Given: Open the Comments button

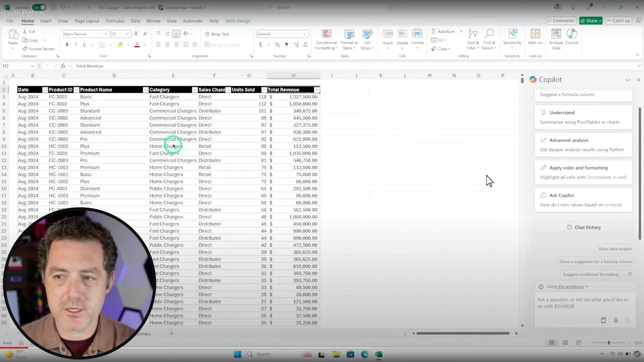Looking at the screenshot, I should click(561, 21).
